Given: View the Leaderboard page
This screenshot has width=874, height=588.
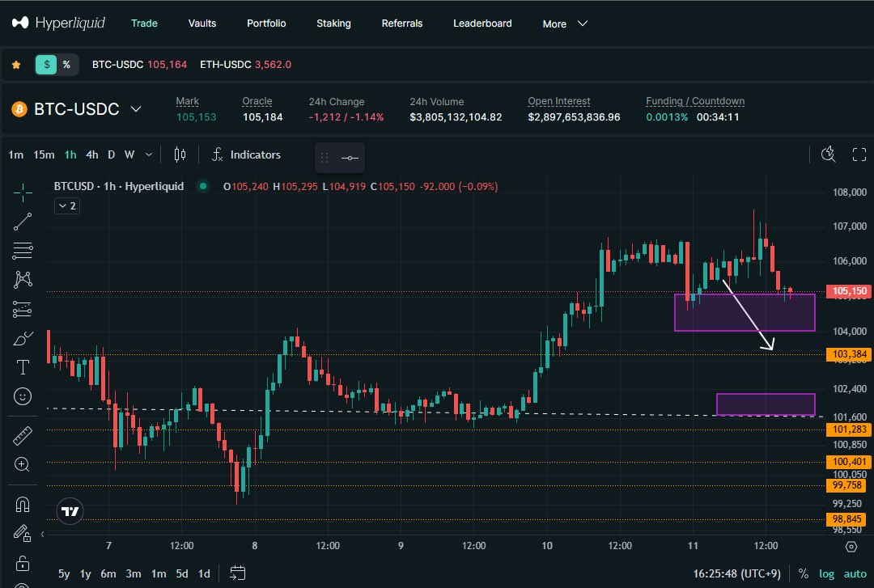Looking at the screenshot, I should 482,23.
